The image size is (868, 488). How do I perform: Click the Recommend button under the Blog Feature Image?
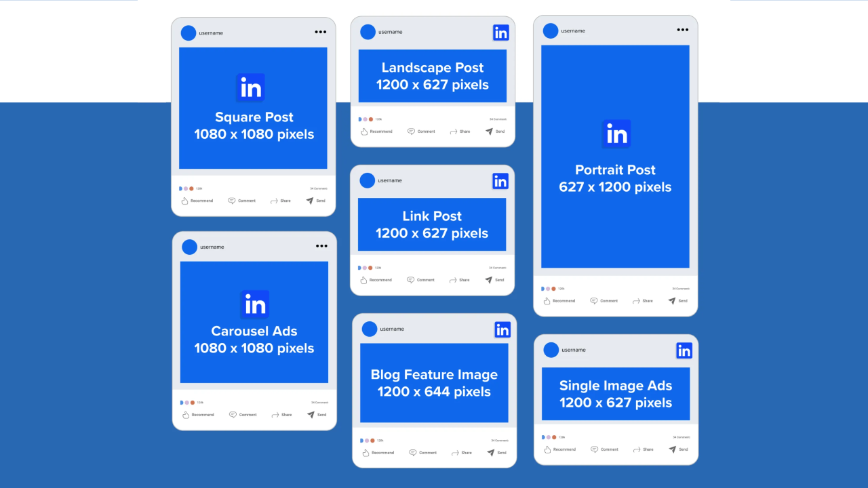click(378, 452)
